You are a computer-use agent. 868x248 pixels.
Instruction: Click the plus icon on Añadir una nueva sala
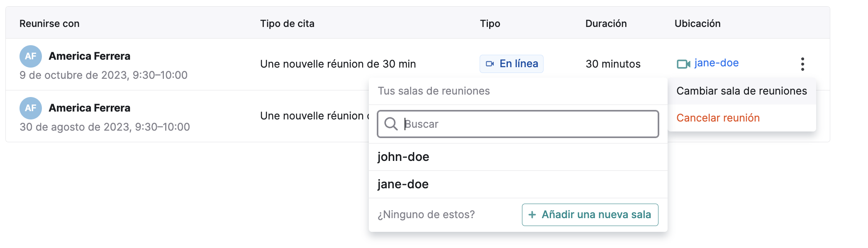click(532, 214)
